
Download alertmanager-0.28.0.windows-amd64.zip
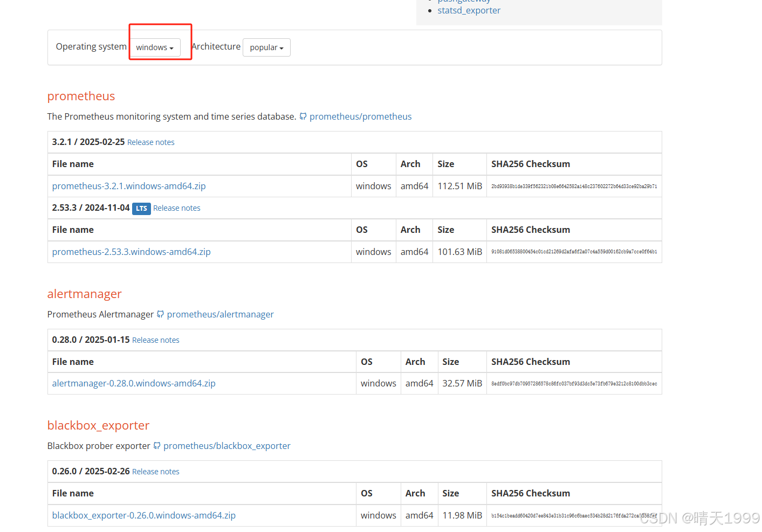134,383
